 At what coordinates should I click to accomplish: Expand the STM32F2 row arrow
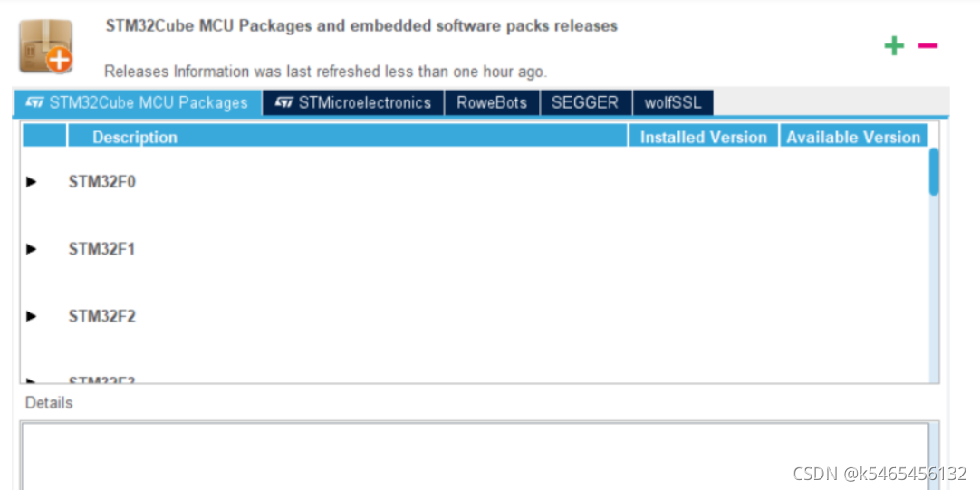point(32,316)
